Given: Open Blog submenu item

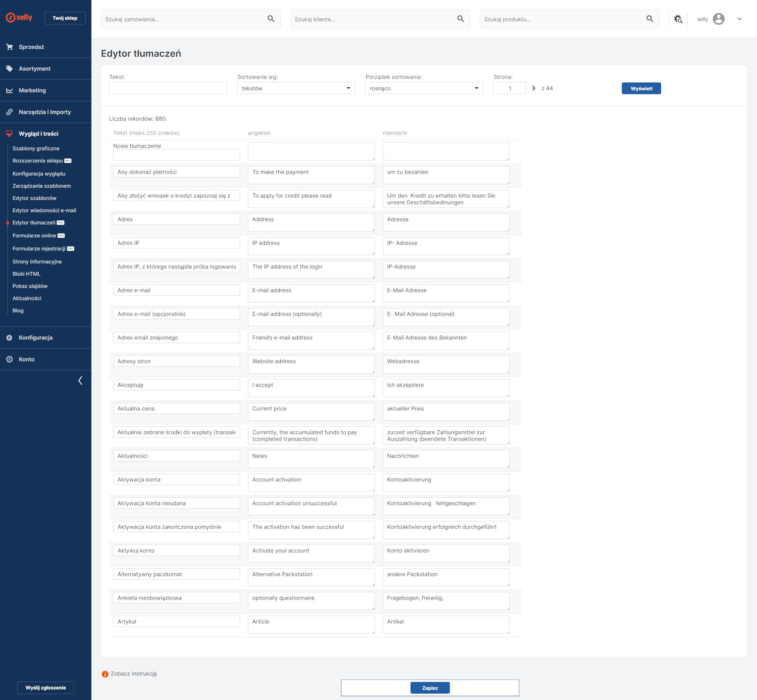Looking at the screenshot, I should point(18,310).
